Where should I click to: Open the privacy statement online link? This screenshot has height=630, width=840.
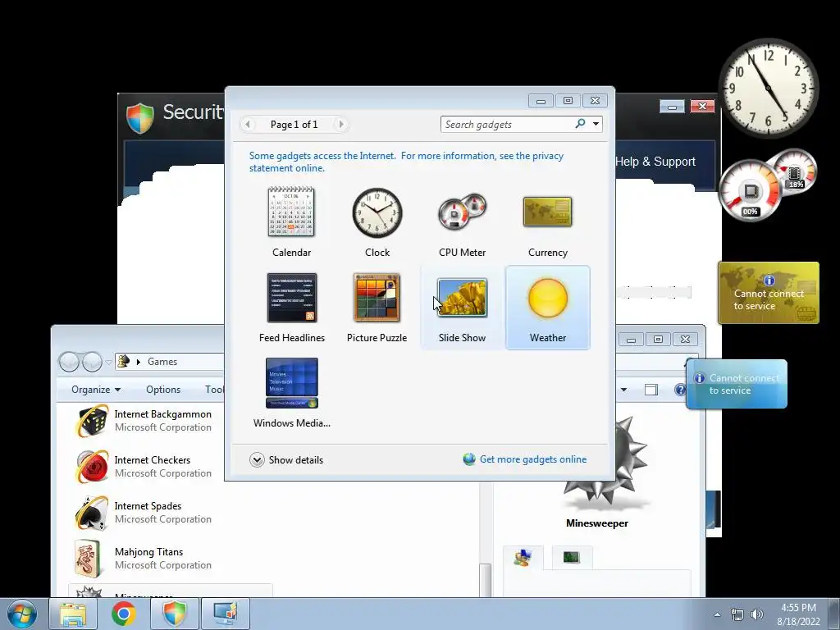[406, 162]
